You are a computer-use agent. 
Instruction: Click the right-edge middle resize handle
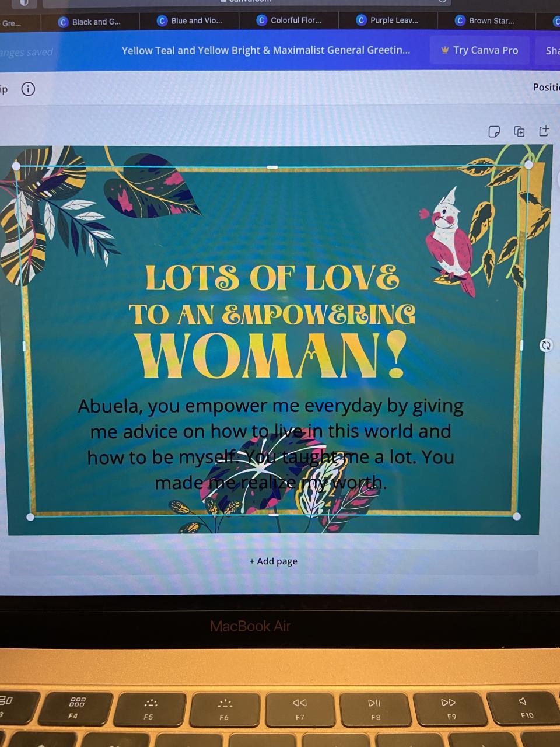(522, 345)
